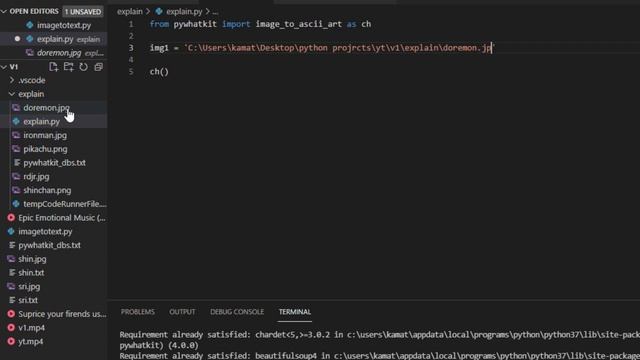The image size is (640, 360).
Task: Click the terminal output text area
Action: [x=380, y=345]
